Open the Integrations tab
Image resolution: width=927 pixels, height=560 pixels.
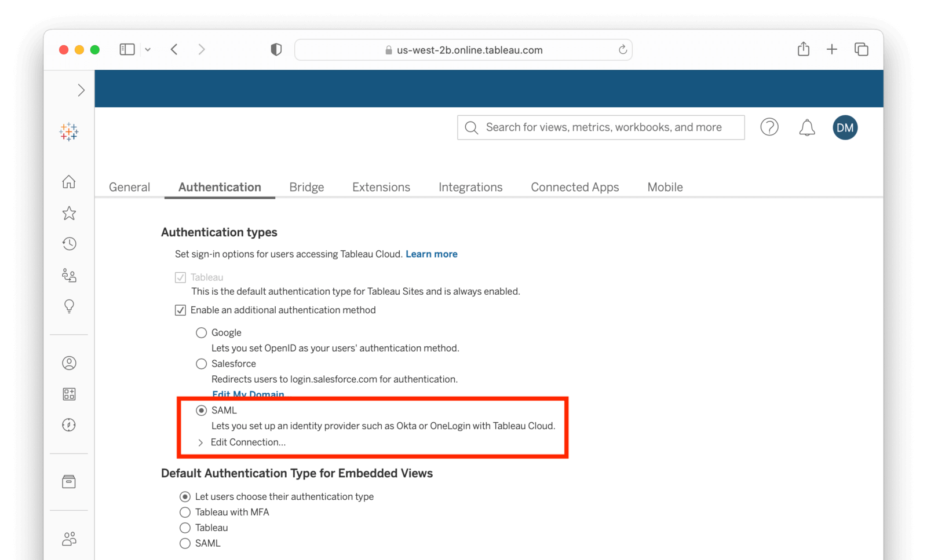click(x=470, y=187)
